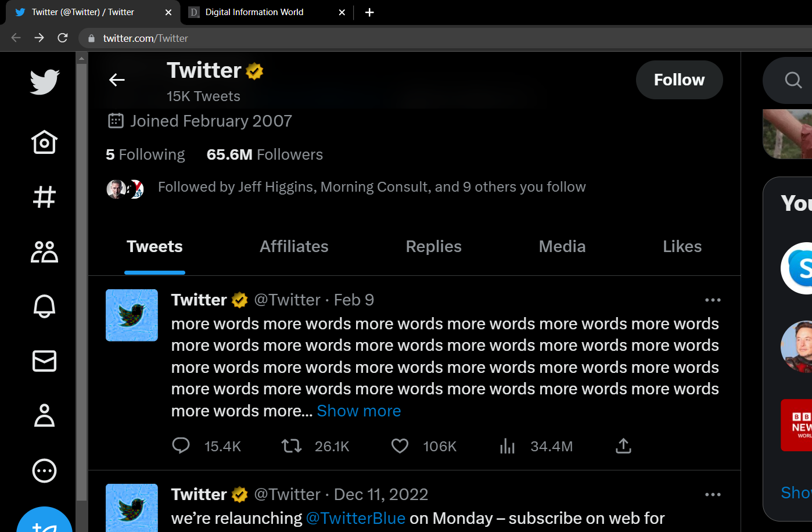Like the Feb 9 tweet heart icon
Image resolution: width=812 pixels, height=532 pixels.
tap(400, 445)
